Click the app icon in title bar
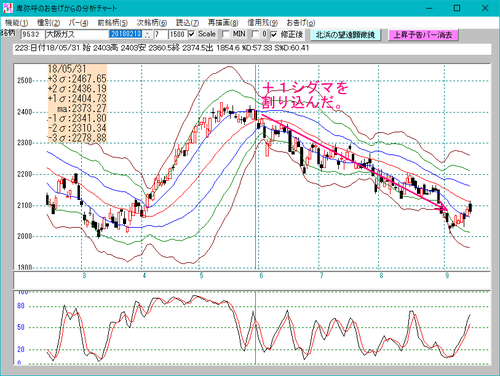This screenshot has height=376, width=500. click(7, 8)
